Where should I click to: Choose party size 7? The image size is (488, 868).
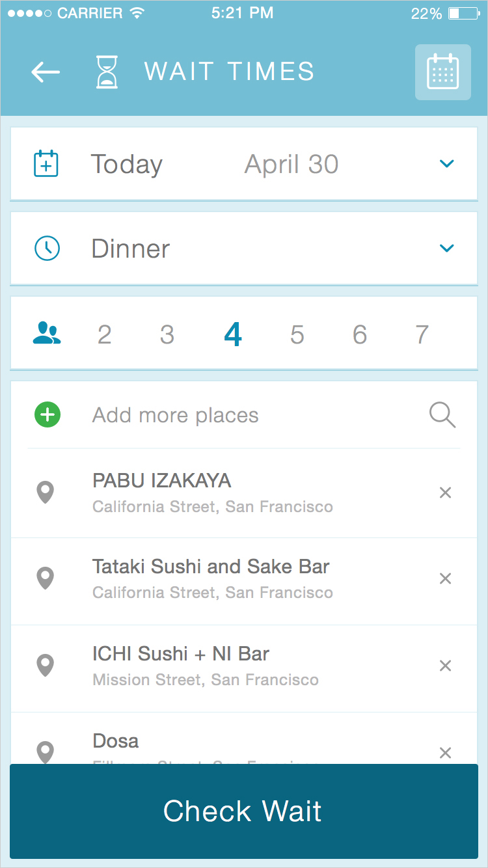click(422, 334)
